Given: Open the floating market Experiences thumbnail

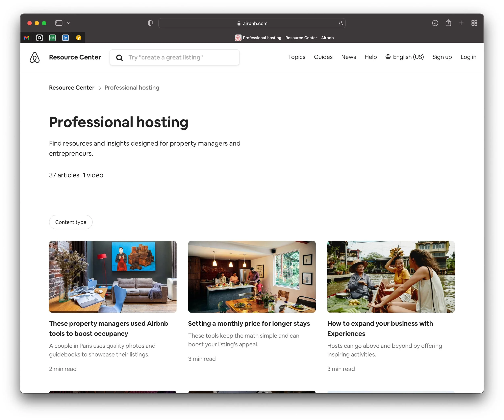Looking at the screenshot, I should click(391, 276).
